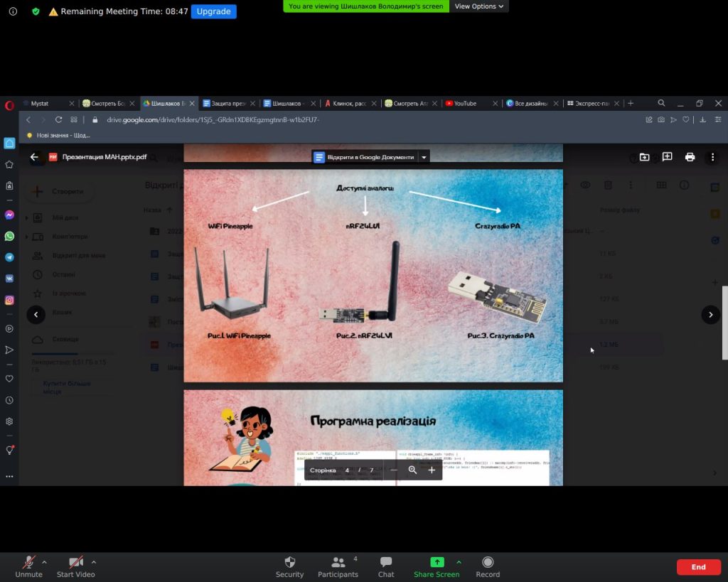Expand the open-with dropdown arrow
Image resolution: width=728 pixels, height=582 pixels.
(x=424, y=157)
